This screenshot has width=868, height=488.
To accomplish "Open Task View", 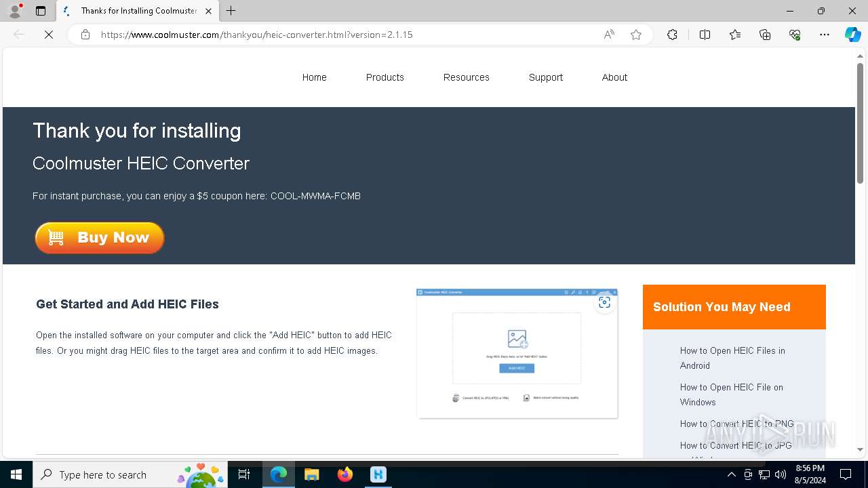I will [x=244, y=474].
